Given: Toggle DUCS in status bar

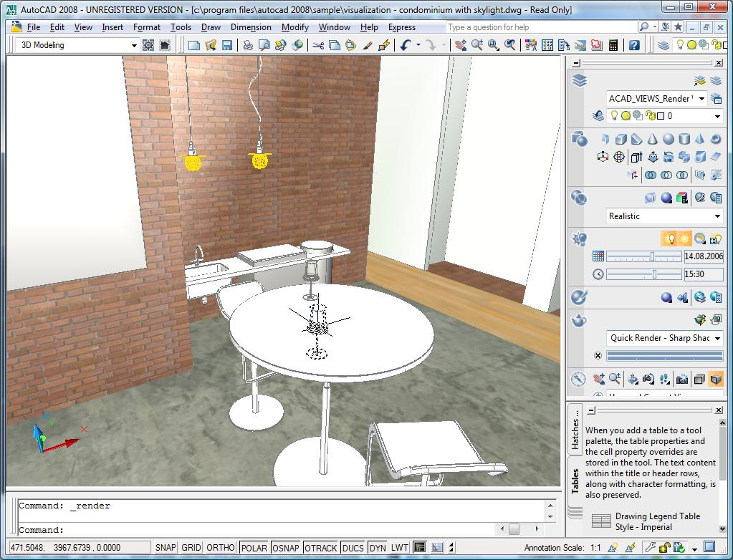Looking at the screenshot, I should (x=353, y=547).
